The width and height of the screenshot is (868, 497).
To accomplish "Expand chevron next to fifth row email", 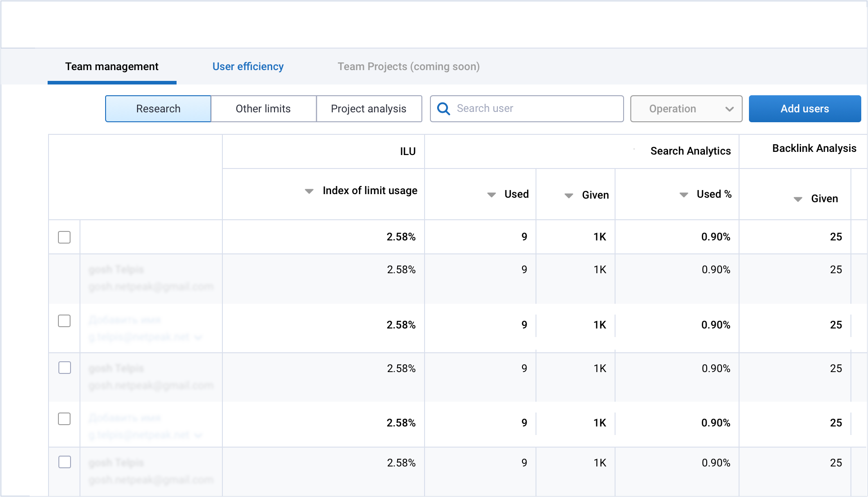I will (199, 435).
